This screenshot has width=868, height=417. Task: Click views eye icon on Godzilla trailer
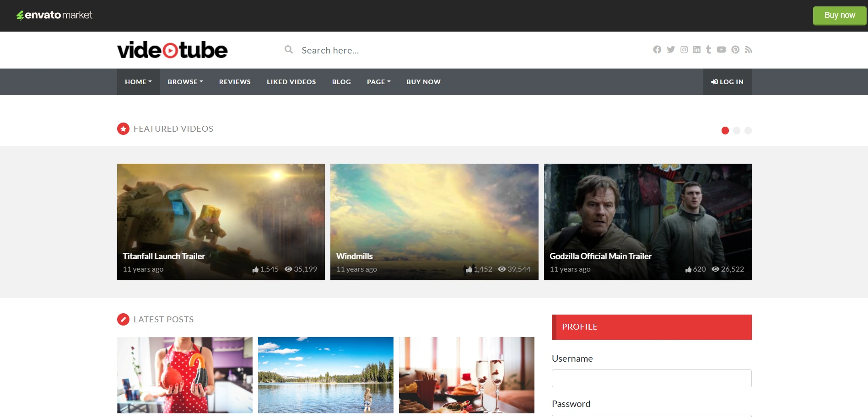(716, 269)
